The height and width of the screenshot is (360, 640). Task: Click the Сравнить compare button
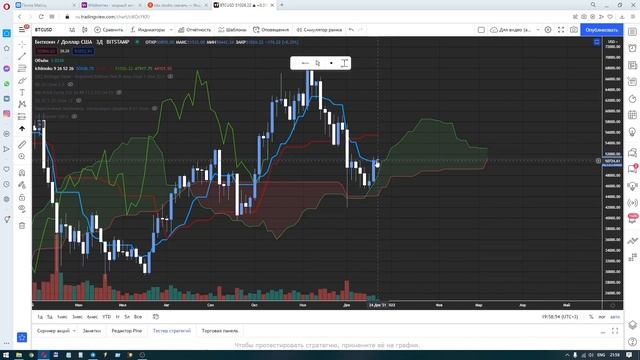pyautogui.click(x=109, y=30)
